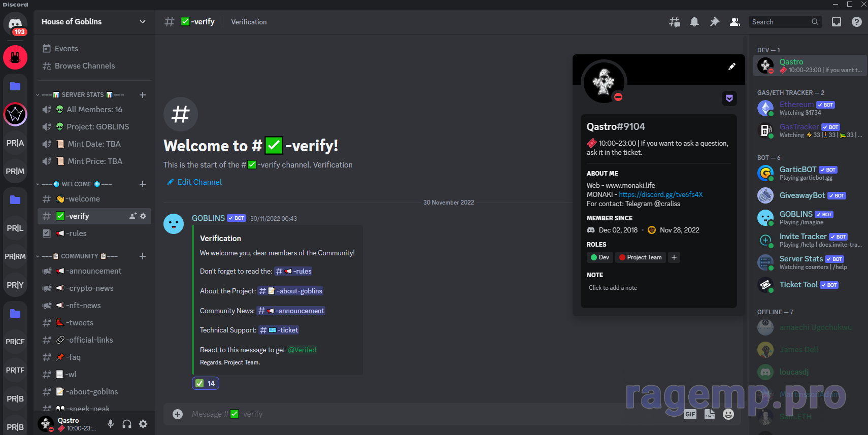Edit profile with pencil icon
The height and width of the screenshot is (435, 868).
pyautogui.click(x=732, y=66)
